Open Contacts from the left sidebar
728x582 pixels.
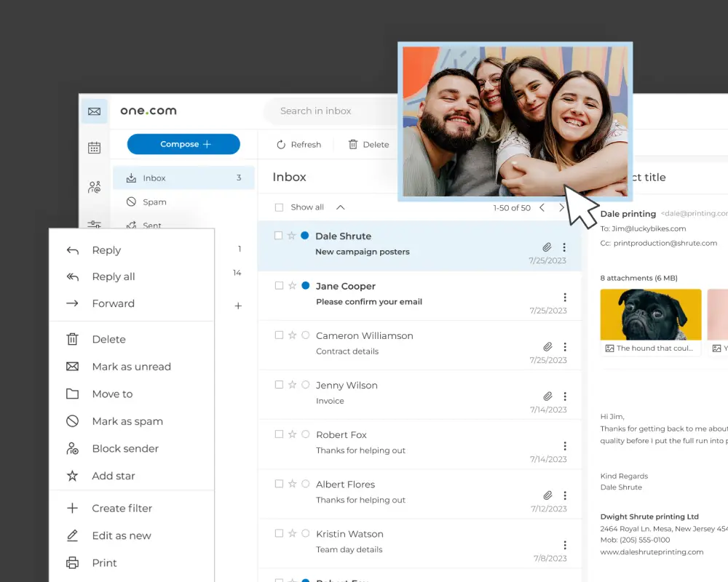[94, 186]
